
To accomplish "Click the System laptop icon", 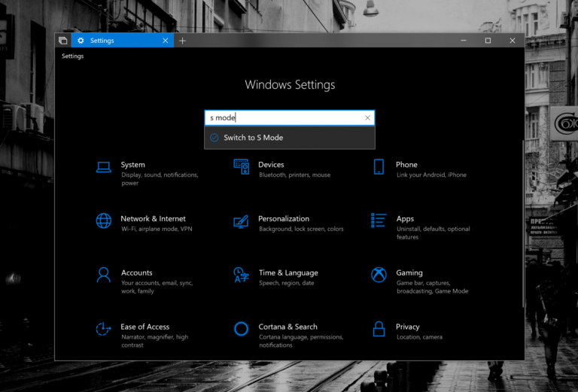I will point(104,167).
